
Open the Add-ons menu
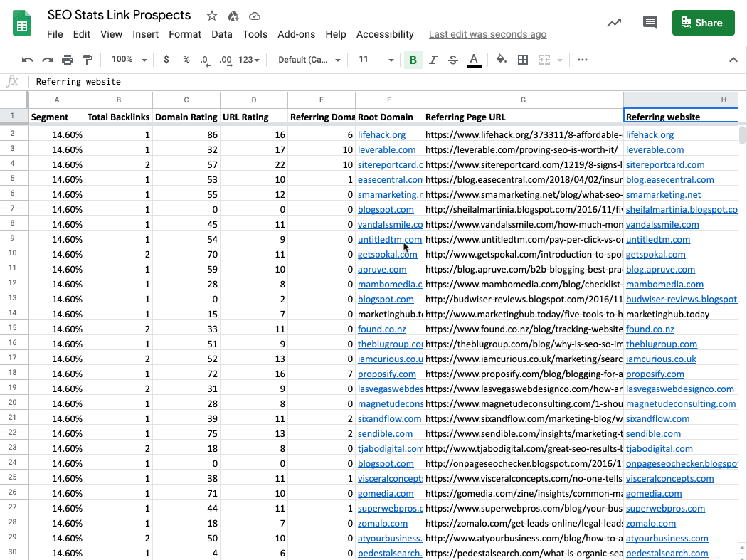point(296,34)
